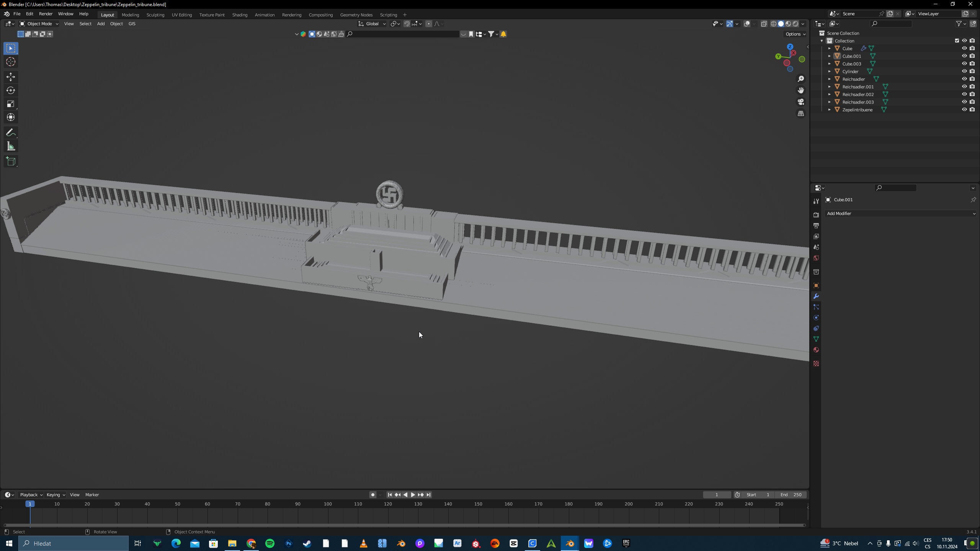Click the End frame field
This screenshot has width=980, height=551.
(x=791, y=495)
